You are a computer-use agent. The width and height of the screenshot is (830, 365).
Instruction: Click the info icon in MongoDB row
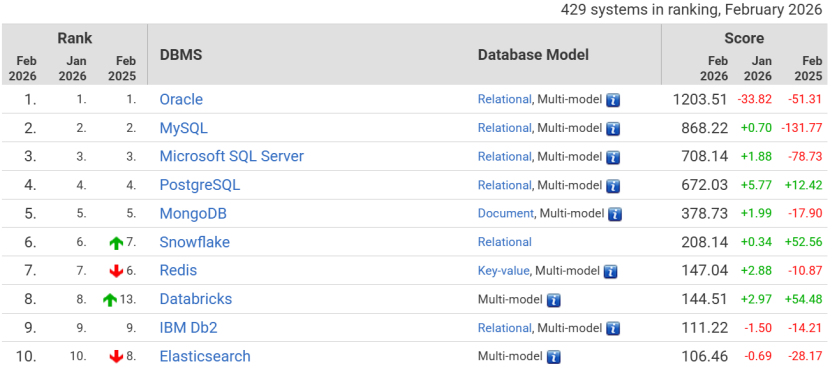(615, 214)
